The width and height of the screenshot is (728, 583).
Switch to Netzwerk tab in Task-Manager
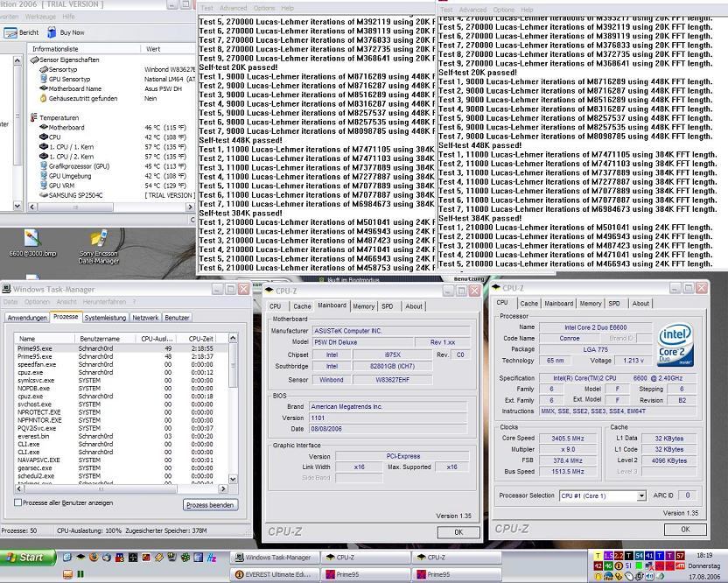pos(145,318)
